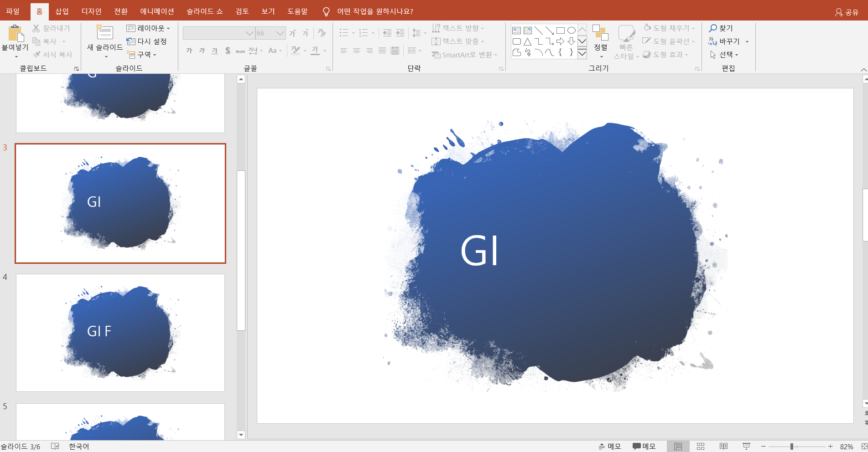Select the Text Box shape icon
868x452 pixels.
point(516,31)
